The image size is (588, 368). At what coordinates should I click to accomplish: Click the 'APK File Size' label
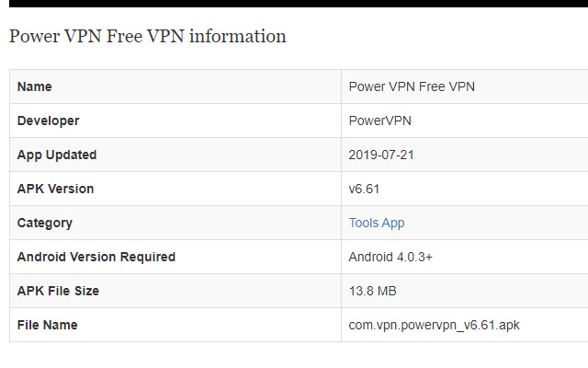(58, 291)
